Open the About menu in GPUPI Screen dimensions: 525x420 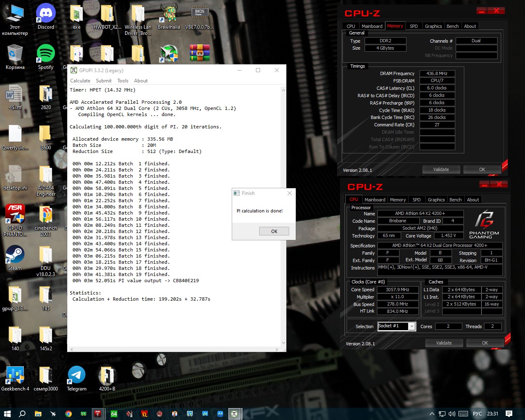pyautogui.click(x=141, y=81)
